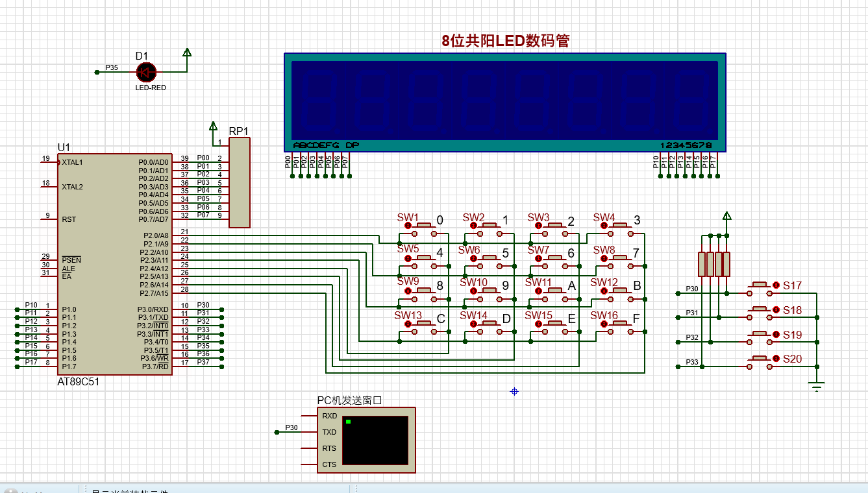Click the label PC机发送窗口
Image resolution: width=868 pixels, height=493 pixels.
coord(349,400)
